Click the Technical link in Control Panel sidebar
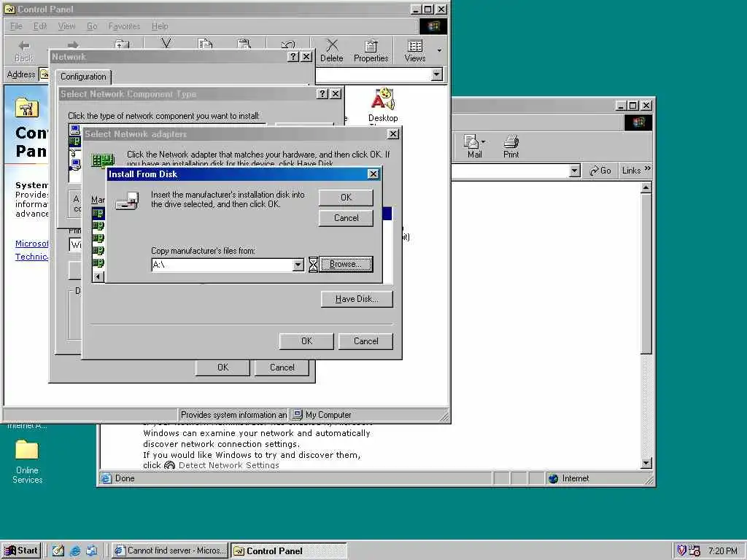 (x=31, y=257)
